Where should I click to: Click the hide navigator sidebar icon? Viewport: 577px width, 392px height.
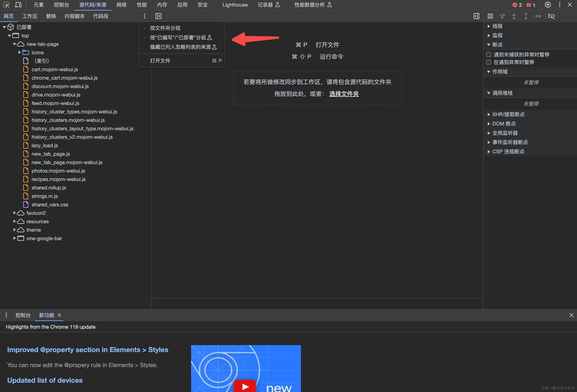tap(158, 16)
